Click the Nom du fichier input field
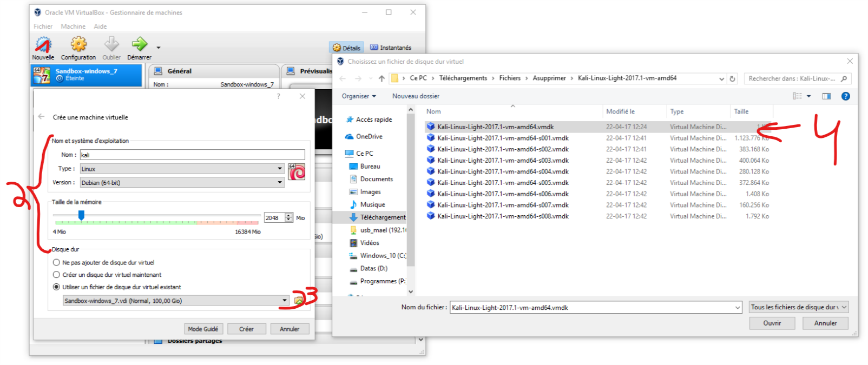Screen dimensions: 868x365 [x=596, y=308]
